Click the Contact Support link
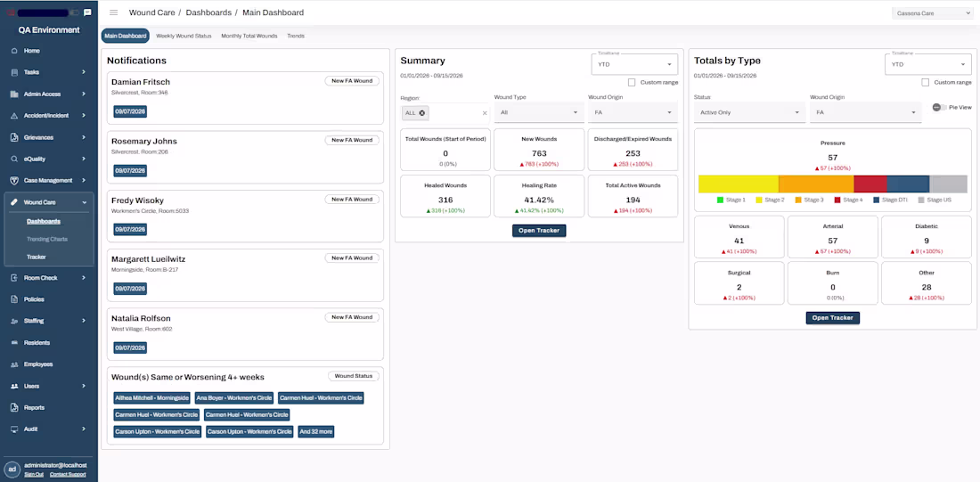The height and width of the screenshot is (482, 980). 68,475
